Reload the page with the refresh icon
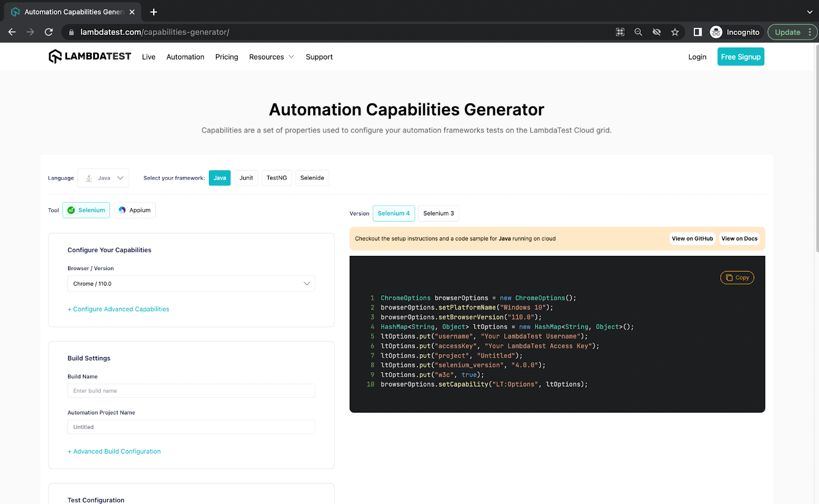819x504 pixels. click(x=49, y=32)
